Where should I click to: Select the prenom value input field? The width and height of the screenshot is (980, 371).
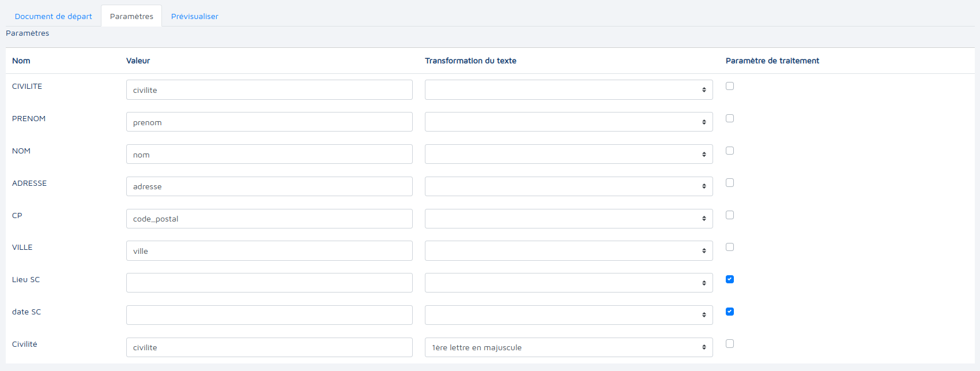269,122
